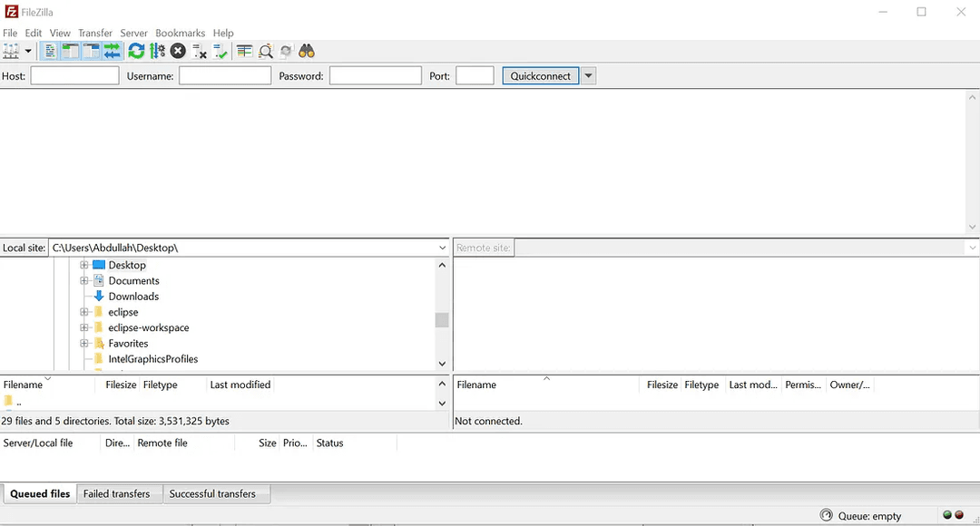
Task: Sort local files by Filename column
Action: click(48, 385)
